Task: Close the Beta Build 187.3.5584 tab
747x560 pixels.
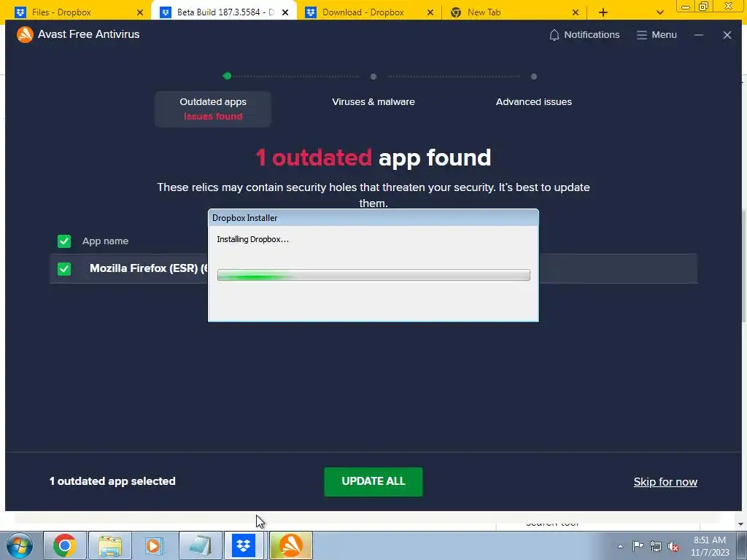Action: [285, 12]
